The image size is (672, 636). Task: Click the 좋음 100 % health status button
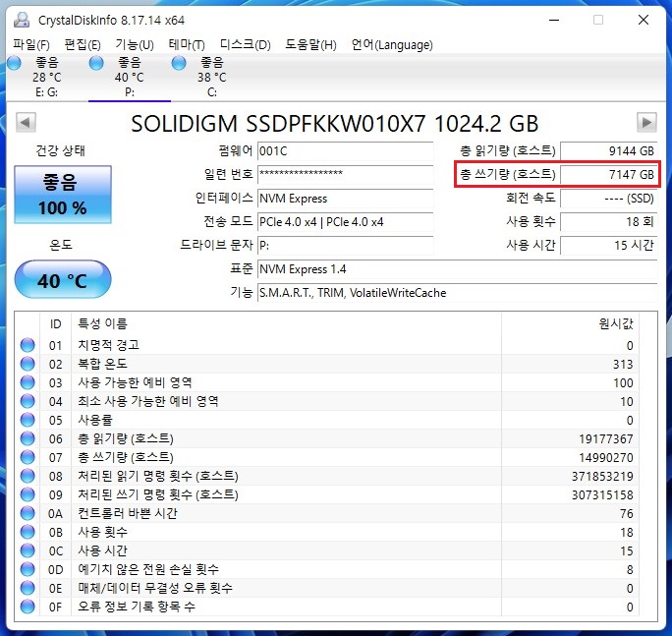pyautogui.click(x=63, y=195)
